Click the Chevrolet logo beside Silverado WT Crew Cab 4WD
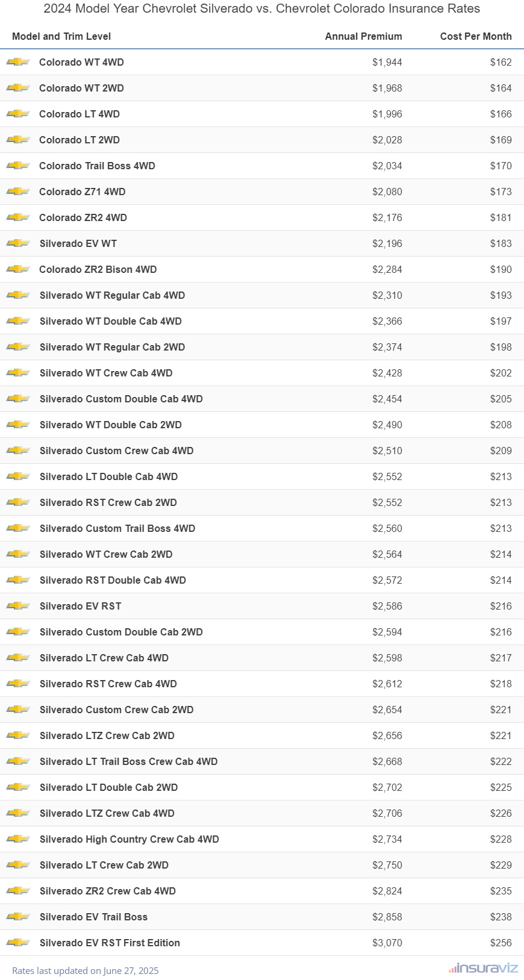This screenshot has width=524, height=980. pos(18,373)
